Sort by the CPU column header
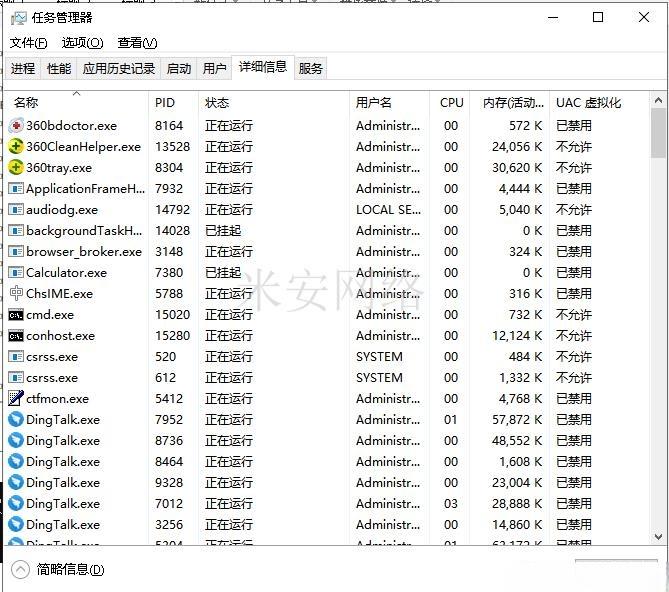 click(449, 102)
